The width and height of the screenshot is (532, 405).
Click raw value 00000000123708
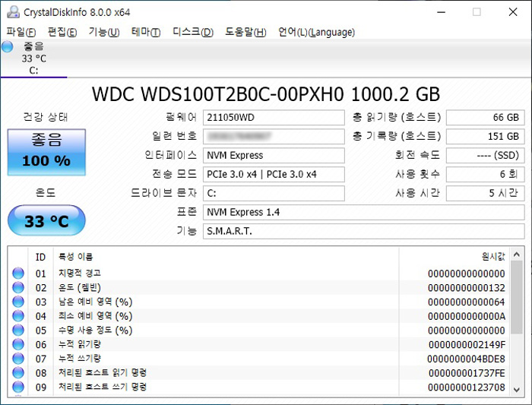coord(466,388)
